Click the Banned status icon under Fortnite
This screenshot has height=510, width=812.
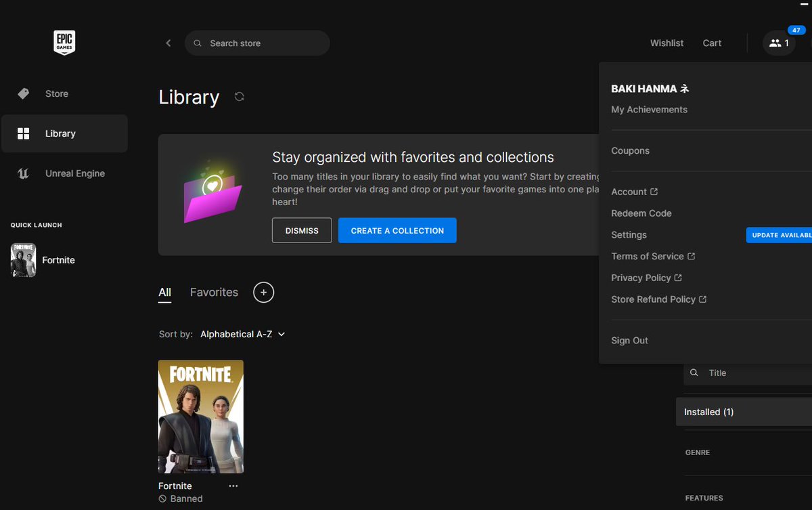click(x=162, y=498)
